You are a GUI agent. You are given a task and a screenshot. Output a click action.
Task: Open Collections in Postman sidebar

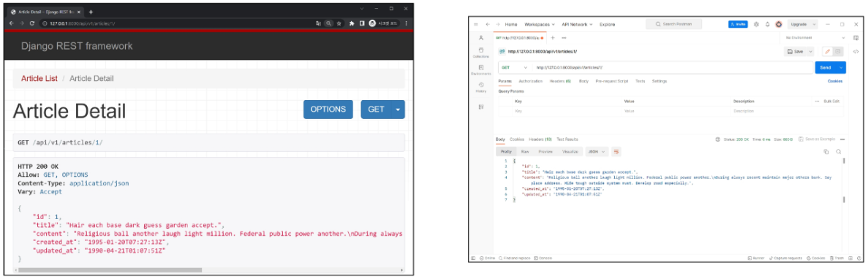[480, 53]
